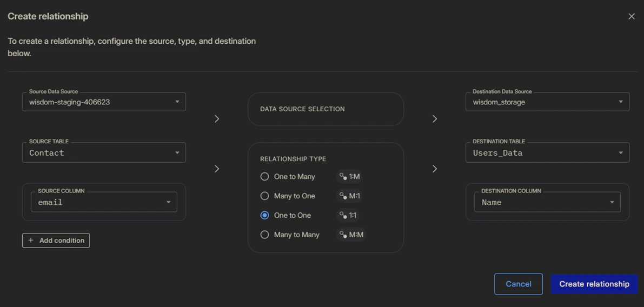
Task: Click the M:1 relationship badge icon
Action: [x=349, y=196]
